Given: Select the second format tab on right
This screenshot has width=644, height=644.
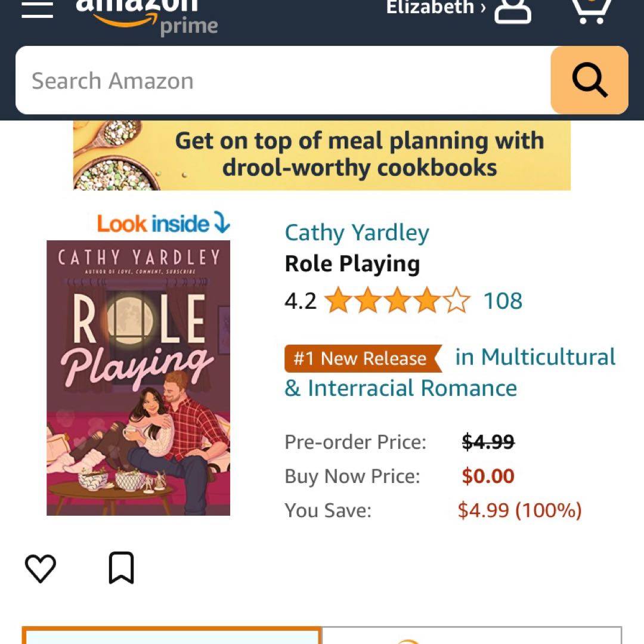Looking at the screenshot, I should click(x=471, y=636).
